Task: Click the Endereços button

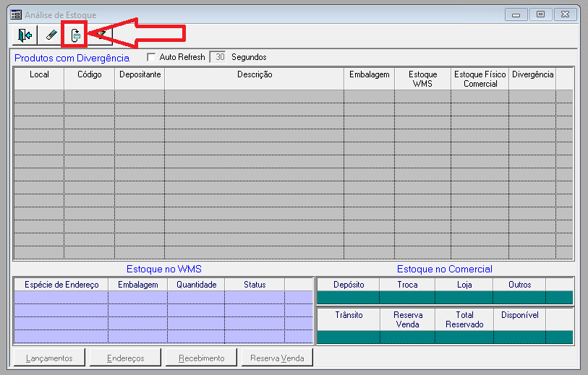Action: tap(125, 358)
